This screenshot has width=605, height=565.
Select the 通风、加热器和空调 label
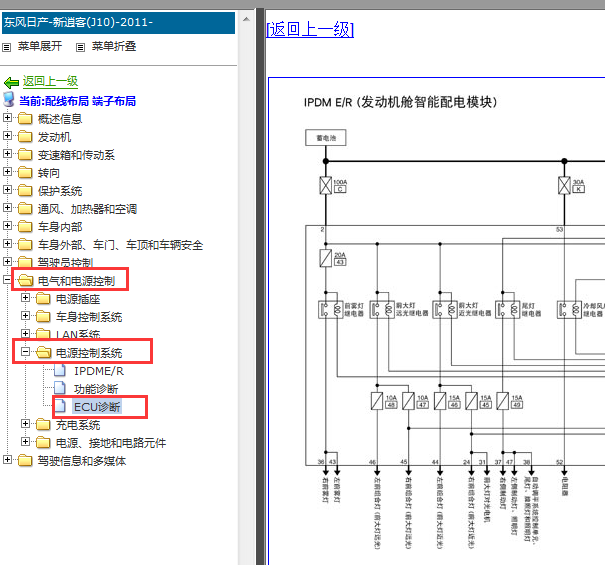click(x=87, y=209)
